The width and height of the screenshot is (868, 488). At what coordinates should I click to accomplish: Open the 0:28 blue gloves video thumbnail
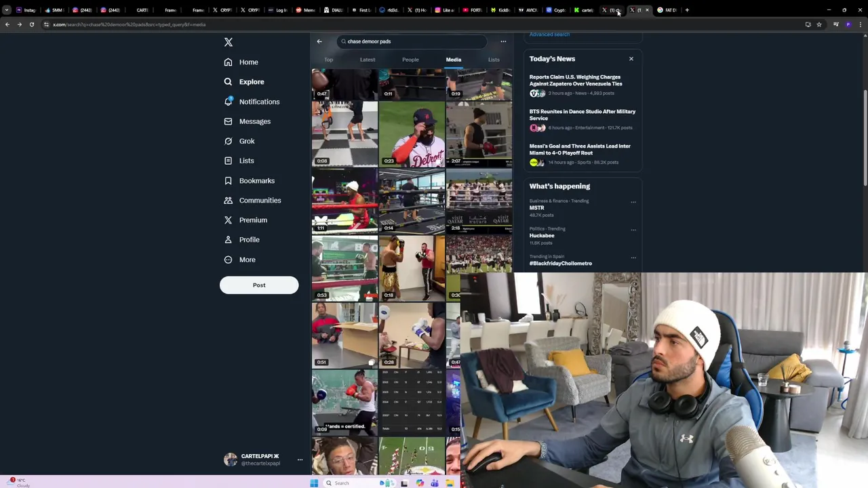coord(412,335)
